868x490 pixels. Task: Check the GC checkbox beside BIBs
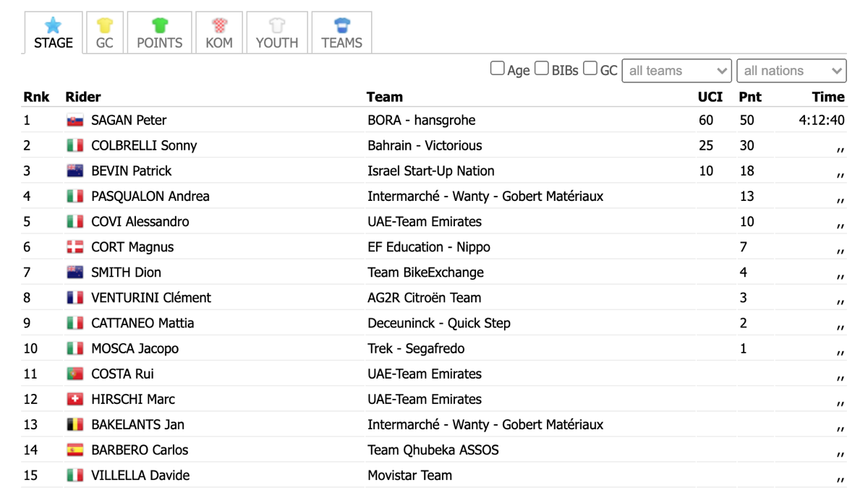point(590,69)
